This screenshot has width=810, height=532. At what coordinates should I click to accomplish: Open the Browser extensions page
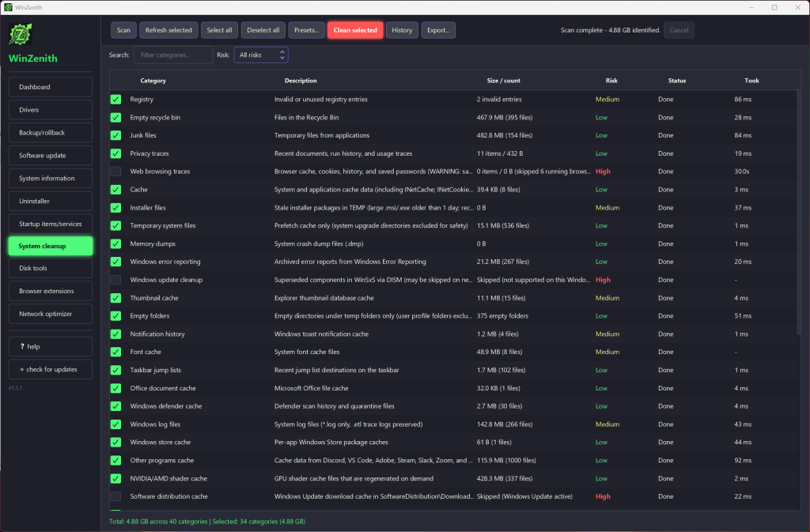pyautogui.click(x=51, y=291)
